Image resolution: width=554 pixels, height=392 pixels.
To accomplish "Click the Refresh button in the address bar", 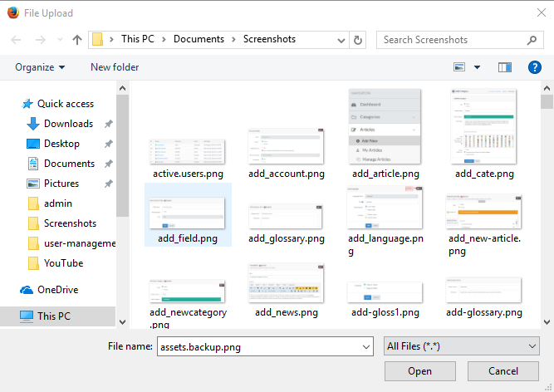I will click(358, 40).
